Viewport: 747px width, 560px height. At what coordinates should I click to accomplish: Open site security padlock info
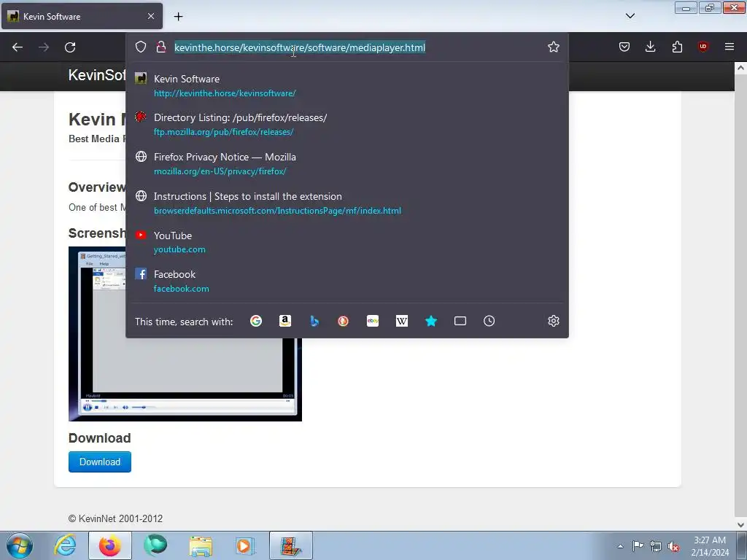pos(161,47)
